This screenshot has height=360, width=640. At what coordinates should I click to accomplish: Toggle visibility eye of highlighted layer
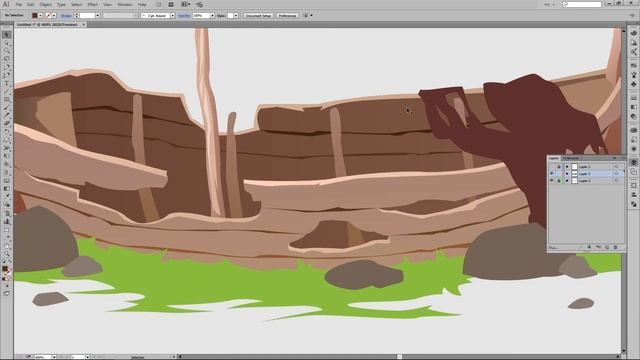(x=552, y=174)
